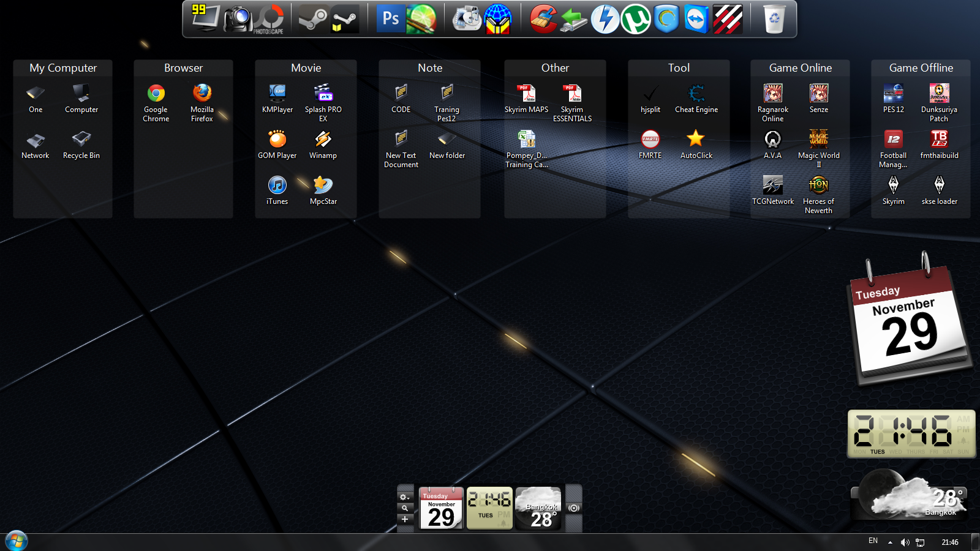Select the Cheat Engine icon
980x551 pixels.
696,99
